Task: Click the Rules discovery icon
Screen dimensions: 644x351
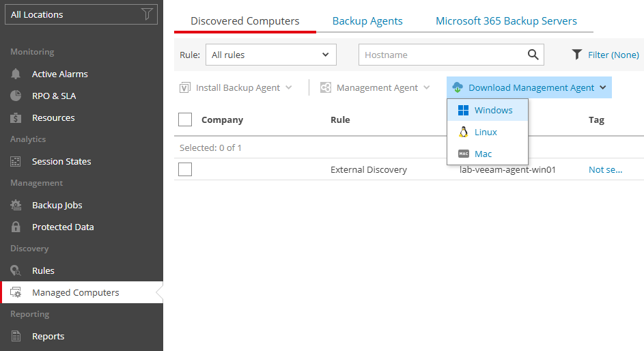Action: (16, 270)
